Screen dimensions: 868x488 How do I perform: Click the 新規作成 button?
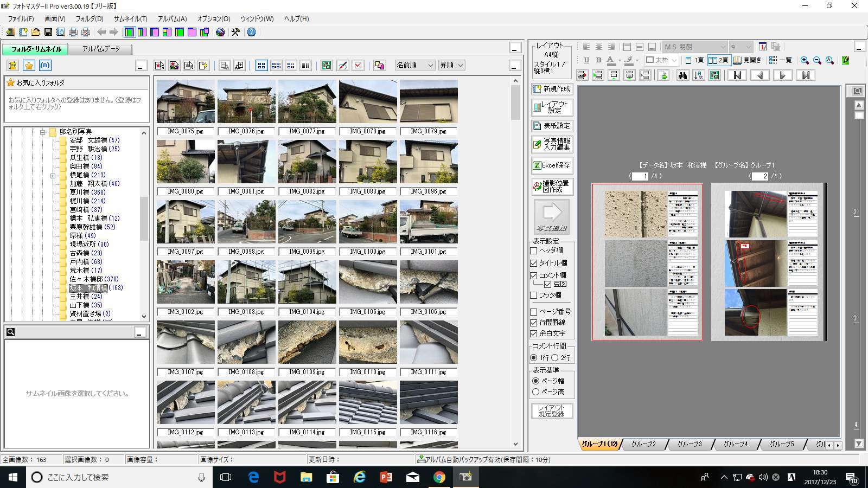tap(552, 89)
